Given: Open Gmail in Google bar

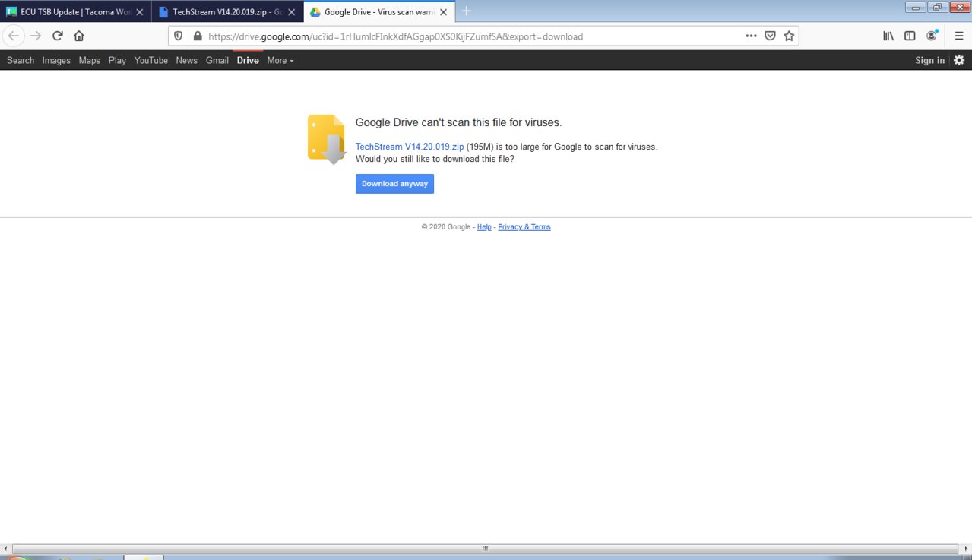Looking at the screenshot, I should pyautogui.click(x=217, y=60).
